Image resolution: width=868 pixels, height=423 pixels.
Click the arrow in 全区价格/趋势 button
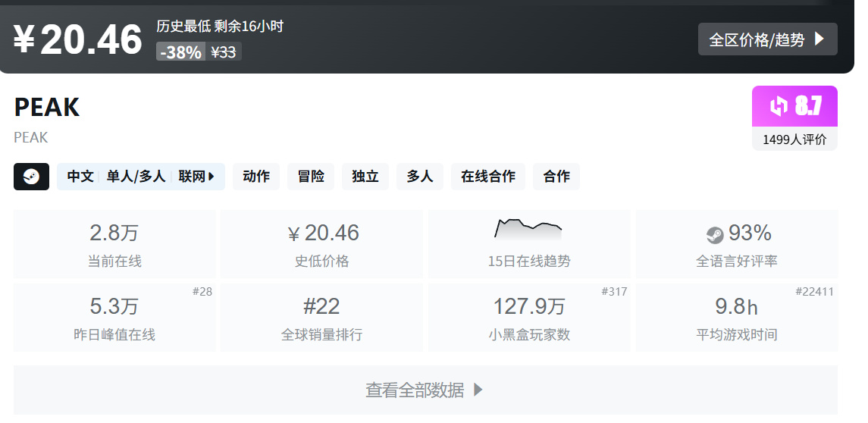[819, 39]
